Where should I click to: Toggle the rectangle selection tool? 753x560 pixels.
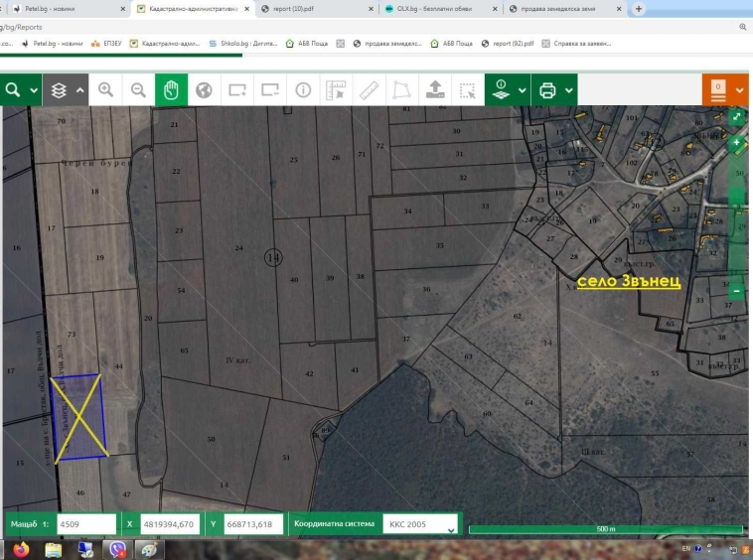click(x=467, y=89)
